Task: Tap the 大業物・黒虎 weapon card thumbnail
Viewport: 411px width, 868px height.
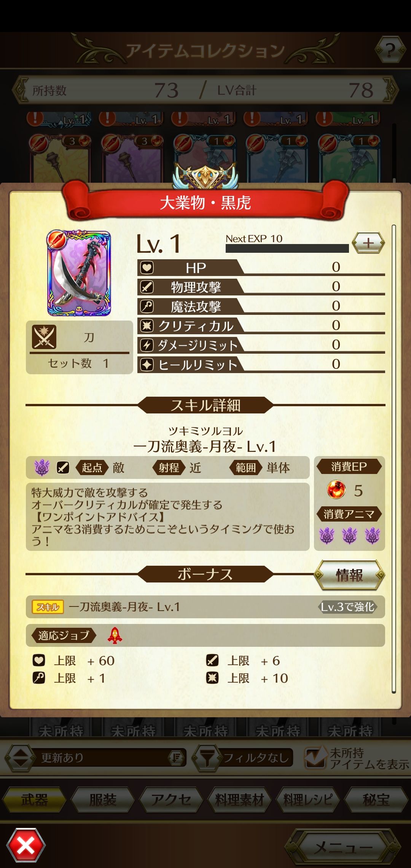Action: tap(79, 273)
